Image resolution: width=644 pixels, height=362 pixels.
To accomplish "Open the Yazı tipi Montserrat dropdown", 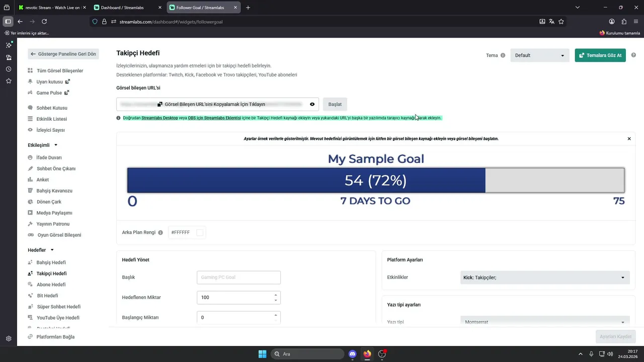I will point(545,322).
